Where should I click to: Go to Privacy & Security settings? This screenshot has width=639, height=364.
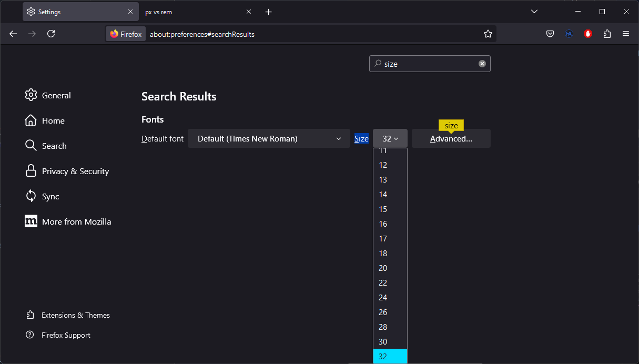click(75, 171)
